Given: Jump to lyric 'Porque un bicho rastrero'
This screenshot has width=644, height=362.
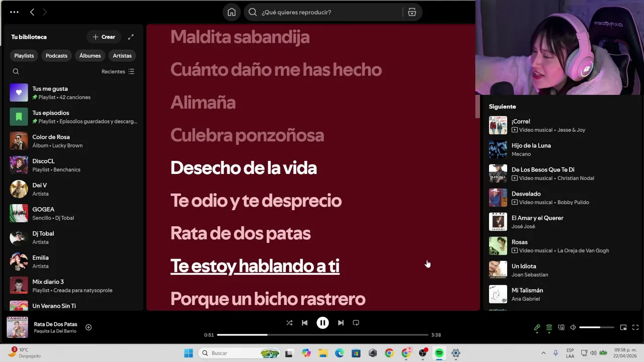Looking at the screenshot, I should pos(268,299).
